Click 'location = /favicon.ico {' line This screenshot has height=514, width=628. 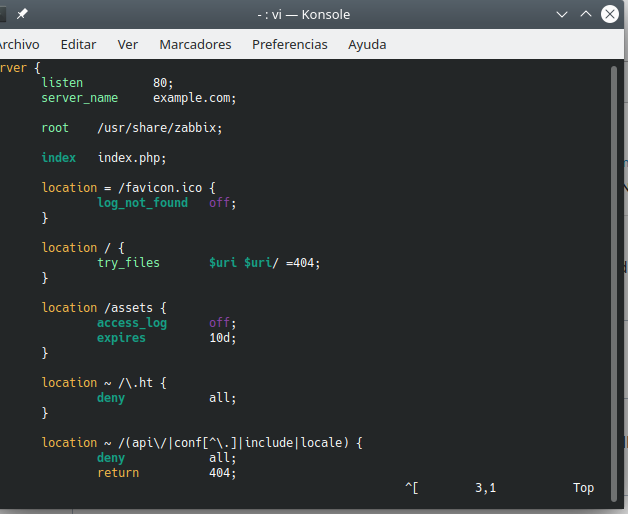click(x=129, y=187)
